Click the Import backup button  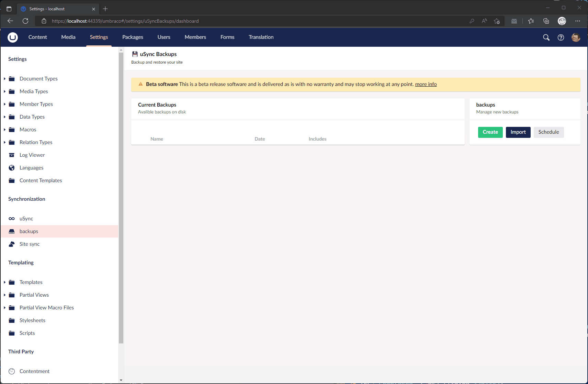[518, 132]
